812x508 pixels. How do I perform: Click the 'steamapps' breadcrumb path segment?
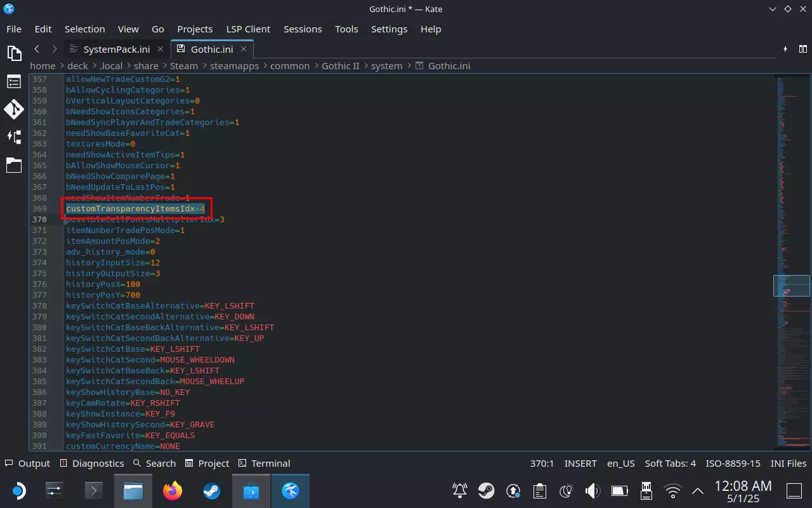click(234, 66)
